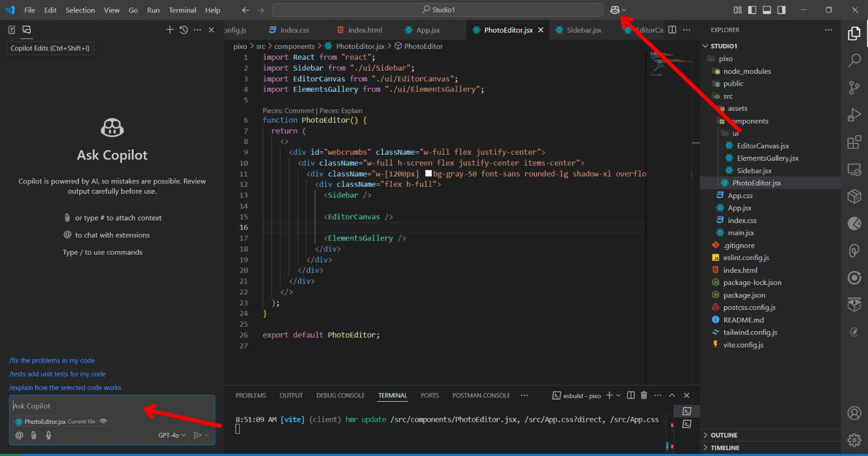Chat with extensions via @ icon
Screen dimensions: 868x456
pos(20,435)
